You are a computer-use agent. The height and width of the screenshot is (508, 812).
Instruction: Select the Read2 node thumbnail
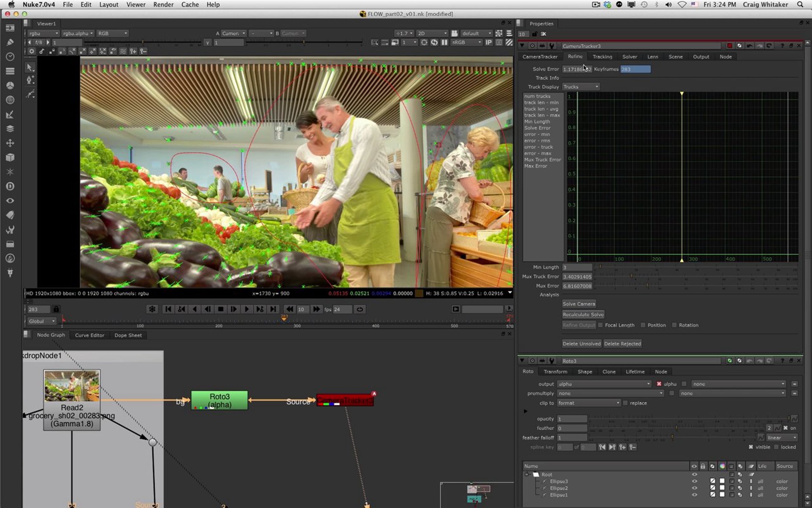(72, 386)
